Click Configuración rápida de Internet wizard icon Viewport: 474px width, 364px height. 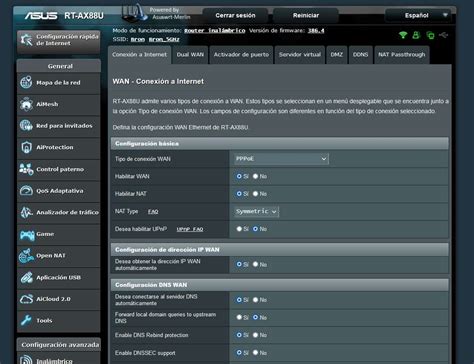tap(26, 40)
